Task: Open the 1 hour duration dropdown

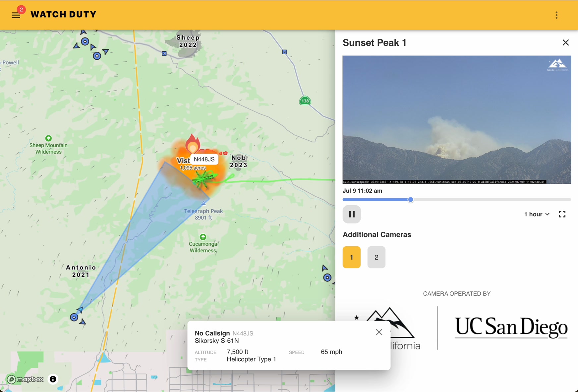Action: coord(537,214)
